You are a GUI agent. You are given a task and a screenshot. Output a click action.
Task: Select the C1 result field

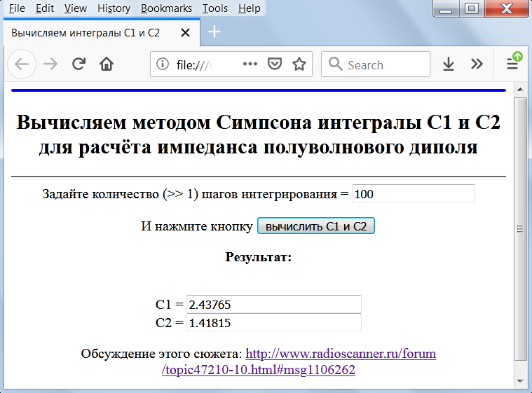(x=274, y=304)
